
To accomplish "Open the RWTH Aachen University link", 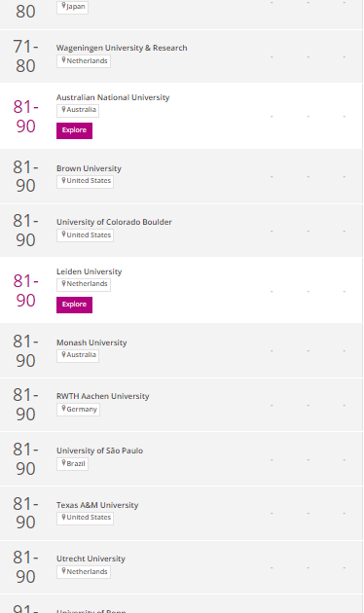I will (102, 396).
